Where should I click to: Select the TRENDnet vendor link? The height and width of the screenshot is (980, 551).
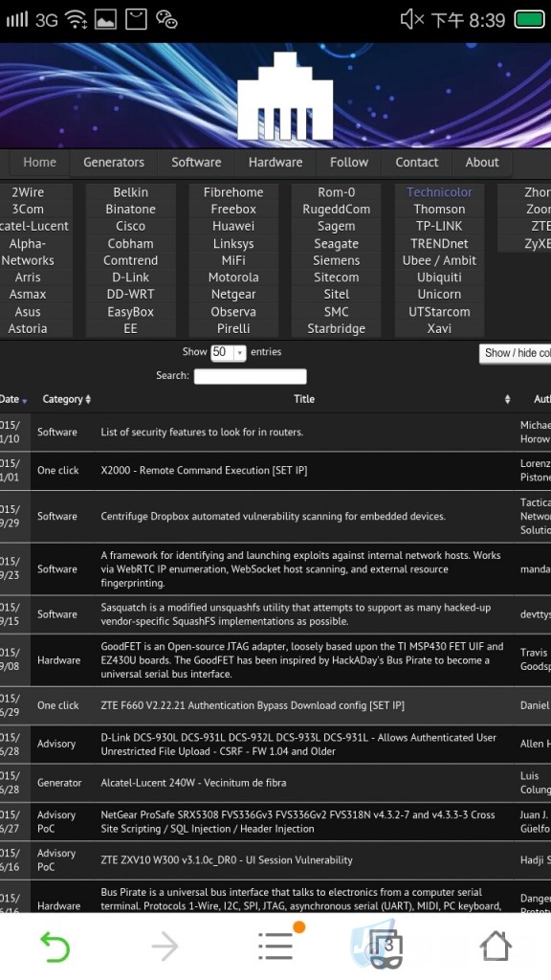pyautogui.click(x=439, y=244)
